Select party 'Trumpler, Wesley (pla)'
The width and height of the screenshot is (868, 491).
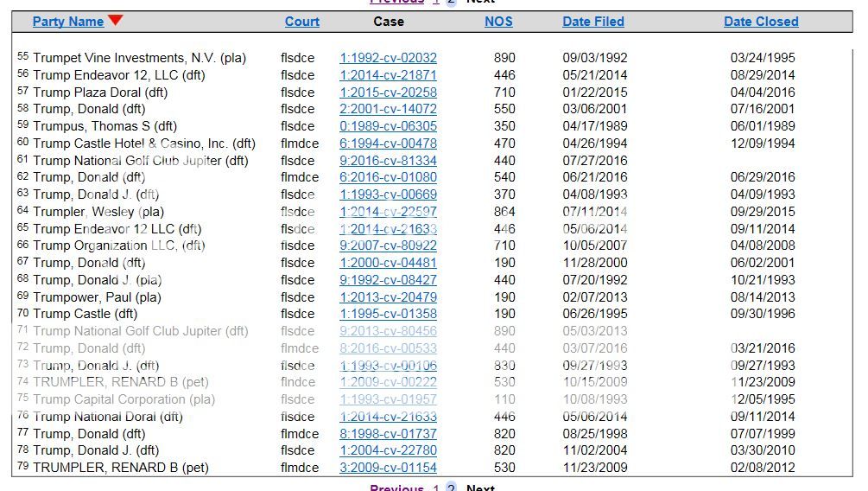pyautogui.click(x=98, y=211)
